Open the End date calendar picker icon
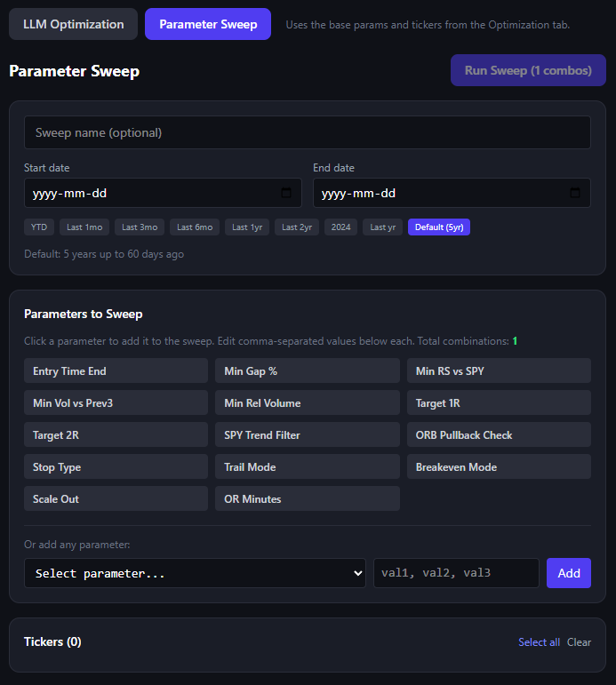The height and width of the screenshot is (685, 616). [x=575, y=193]
